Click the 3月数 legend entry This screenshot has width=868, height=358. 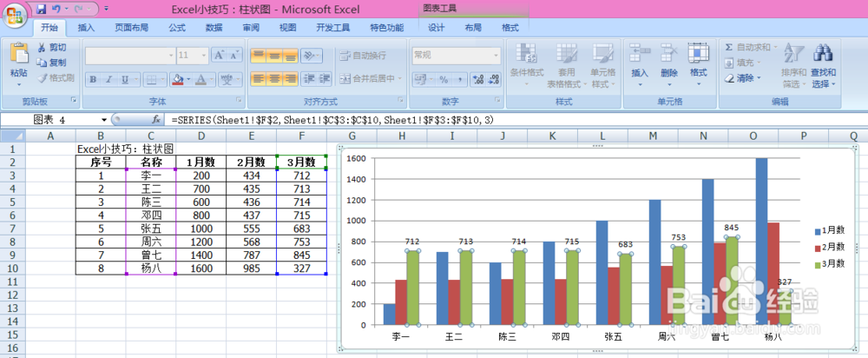coord(829,264)
